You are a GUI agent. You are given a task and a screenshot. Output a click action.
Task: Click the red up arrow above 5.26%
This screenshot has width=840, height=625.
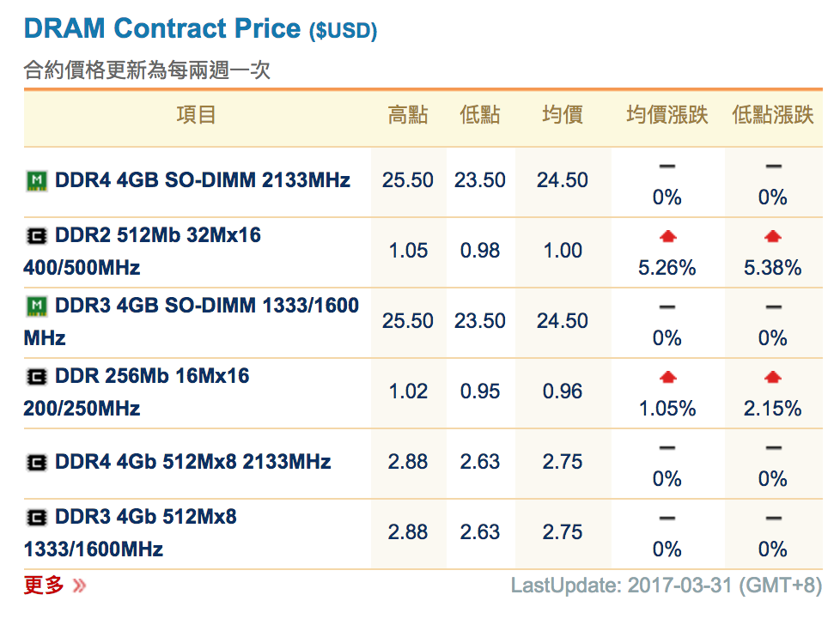click(x=667, y=236)
